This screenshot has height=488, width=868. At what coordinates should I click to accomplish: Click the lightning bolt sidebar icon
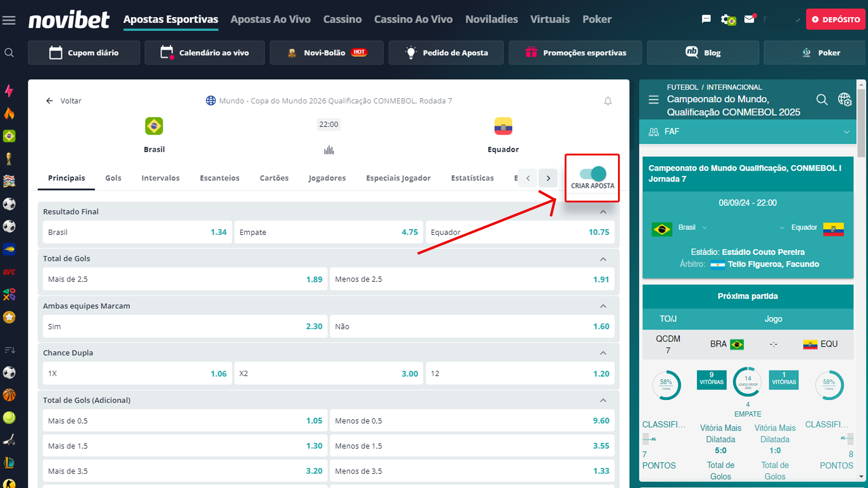pyautogui.click(x=9, y=91)
